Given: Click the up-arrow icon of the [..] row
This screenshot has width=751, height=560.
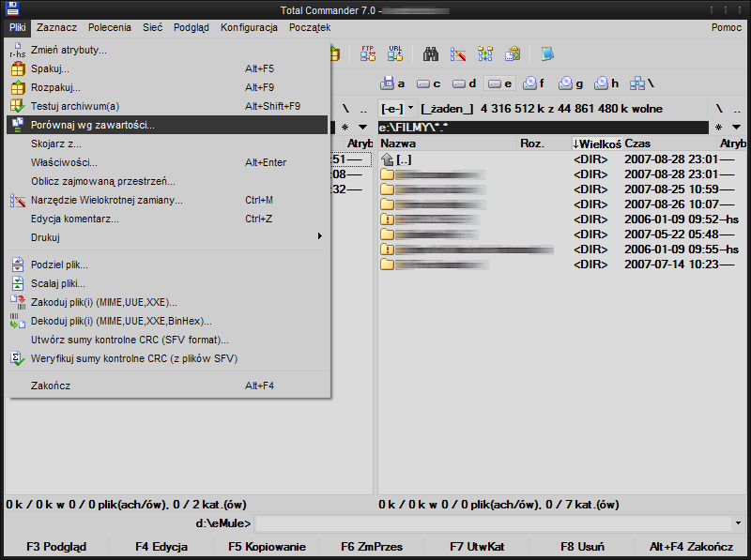Looking at the screenshot, I should (387, 159).
